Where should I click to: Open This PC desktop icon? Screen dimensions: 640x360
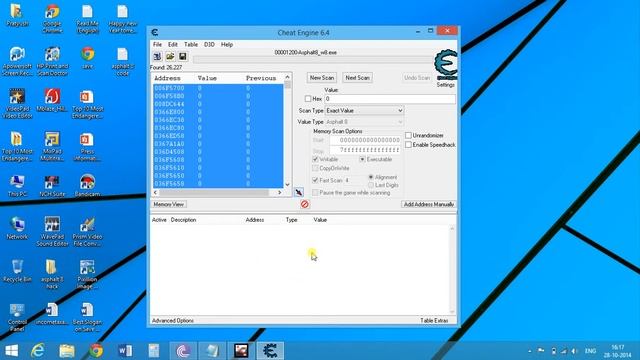(17, 186)
